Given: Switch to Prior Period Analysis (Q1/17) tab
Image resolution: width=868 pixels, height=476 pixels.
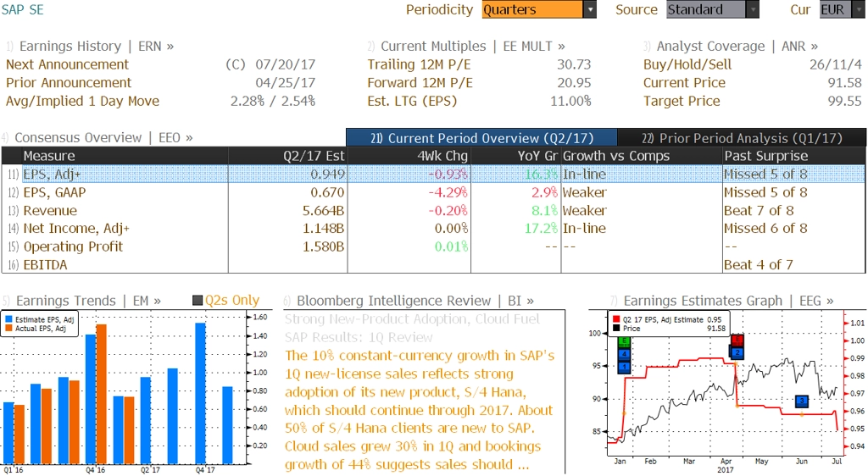Looking at the screenshot, I should click(x=742, y=138).
